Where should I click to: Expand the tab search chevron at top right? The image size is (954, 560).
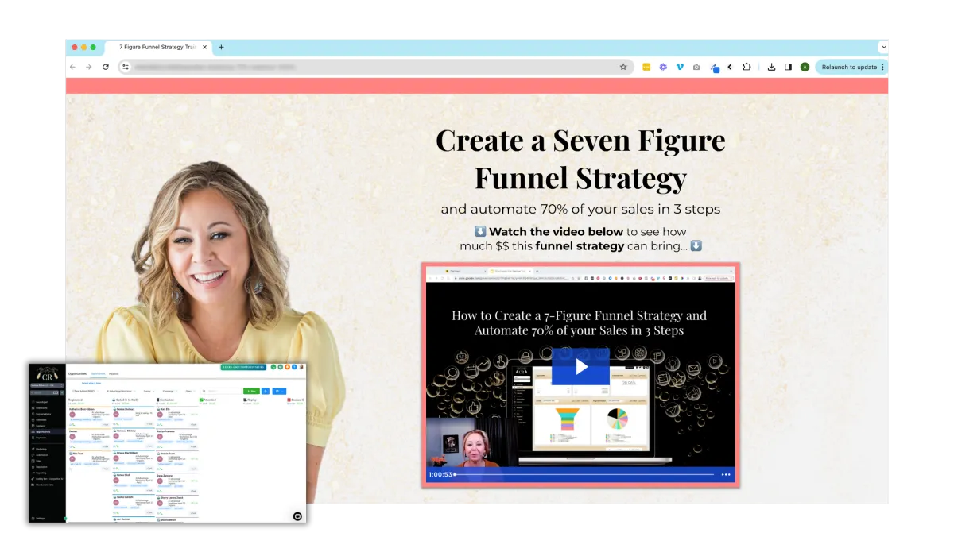click(883, 47)
